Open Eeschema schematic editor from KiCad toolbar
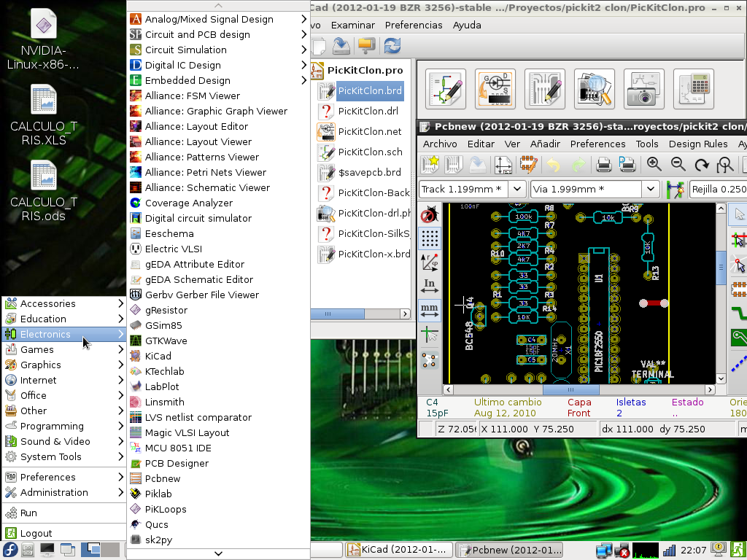 445,88
